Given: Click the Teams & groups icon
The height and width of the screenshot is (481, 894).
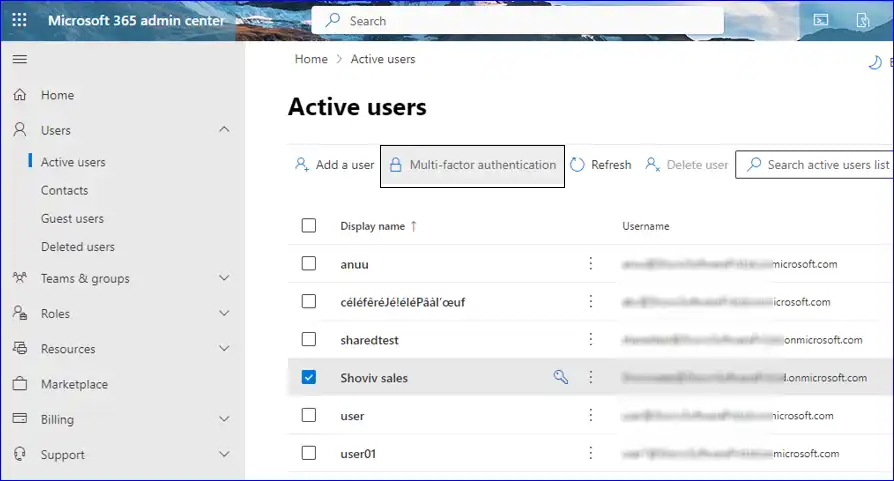Looking at the screenshot, I should tap(20, 278).
